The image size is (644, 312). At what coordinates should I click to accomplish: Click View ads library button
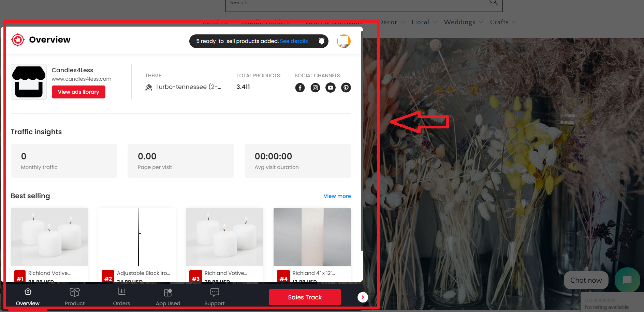click(78, 92)
